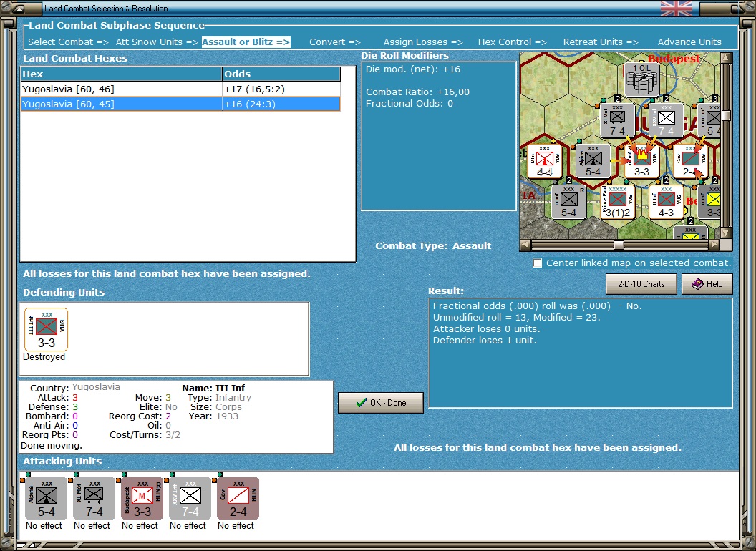Select XXV Inf 7-4 in Attacking Units

(x=190, y=499)
